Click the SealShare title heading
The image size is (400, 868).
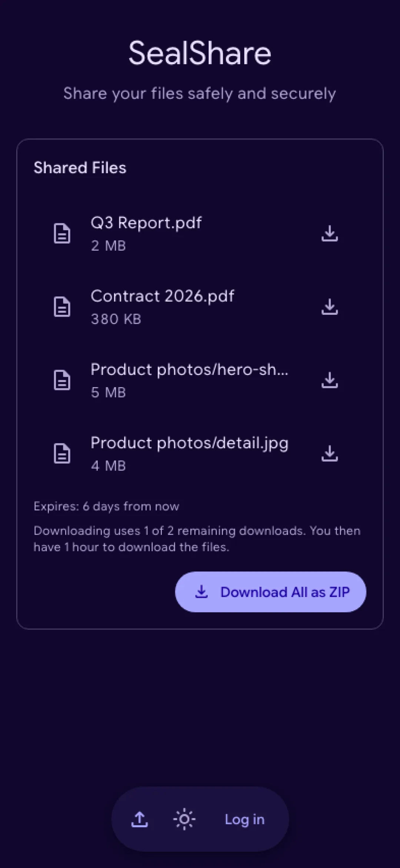click(x=200, y=53)
